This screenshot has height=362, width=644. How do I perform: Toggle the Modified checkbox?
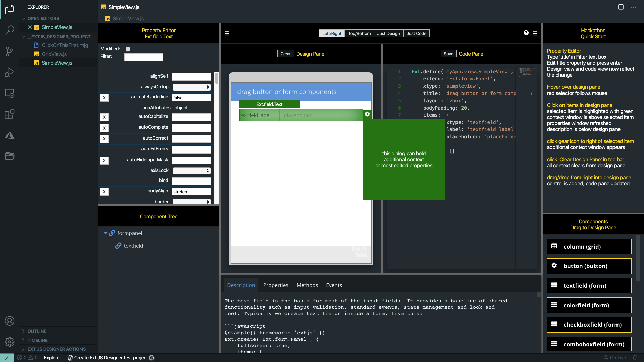(128, 49)
